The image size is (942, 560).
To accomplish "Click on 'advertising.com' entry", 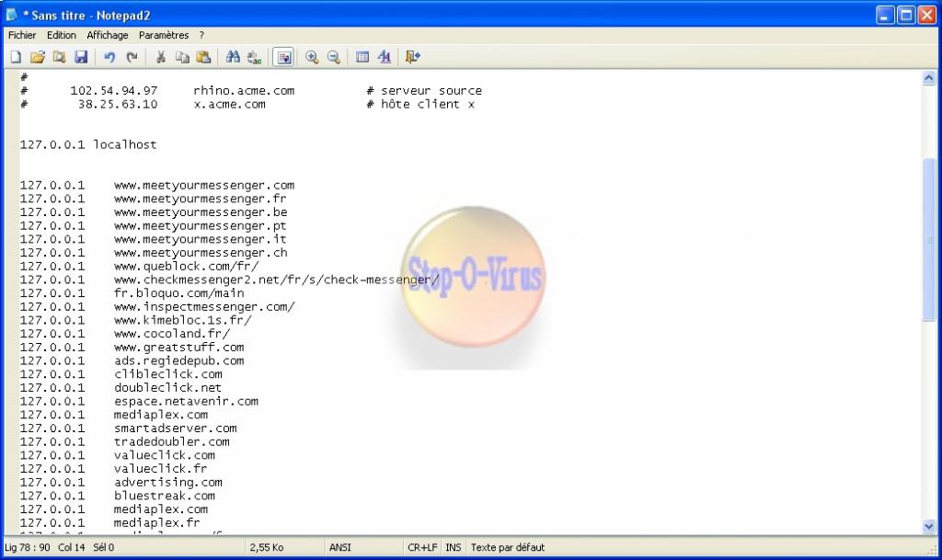I will coord(168,483).
